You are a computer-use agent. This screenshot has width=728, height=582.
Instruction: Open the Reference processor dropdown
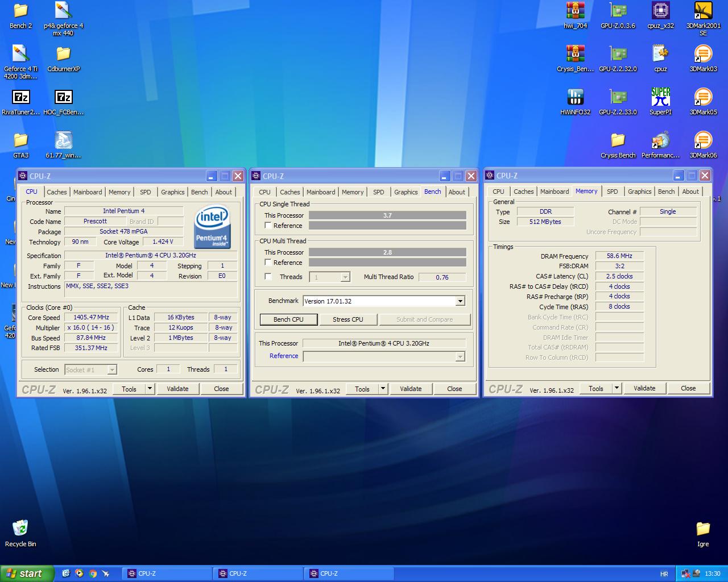(x=460, y=356)
